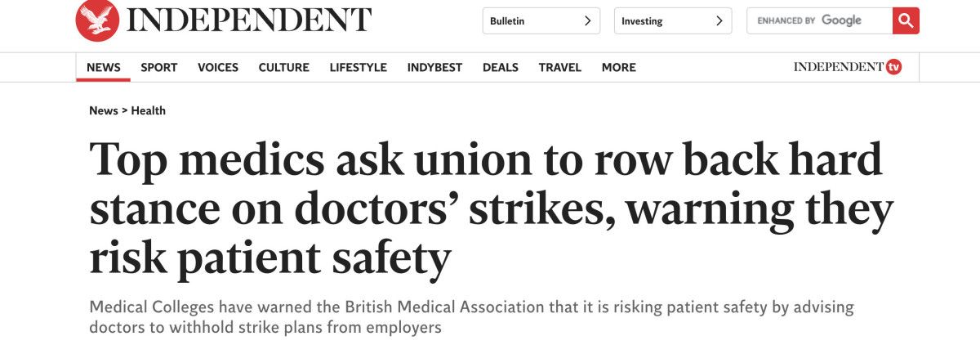Go to the TRAVEL section

(559, 68)
